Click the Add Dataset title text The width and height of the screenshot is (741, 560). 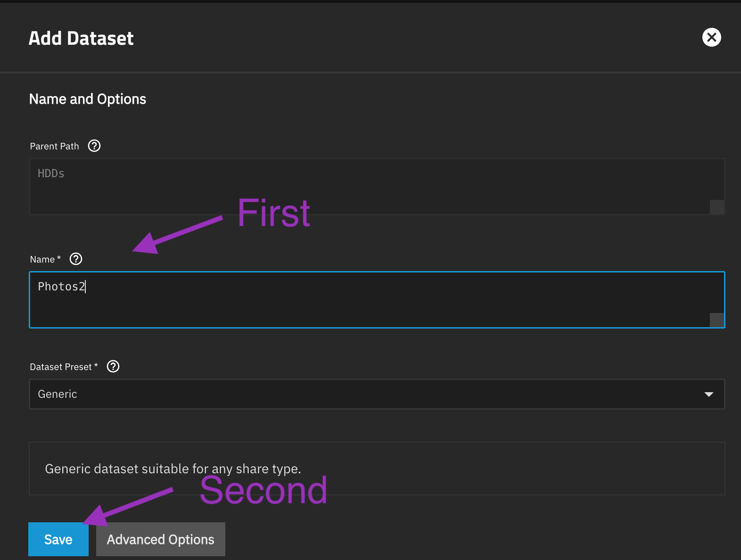81,38
